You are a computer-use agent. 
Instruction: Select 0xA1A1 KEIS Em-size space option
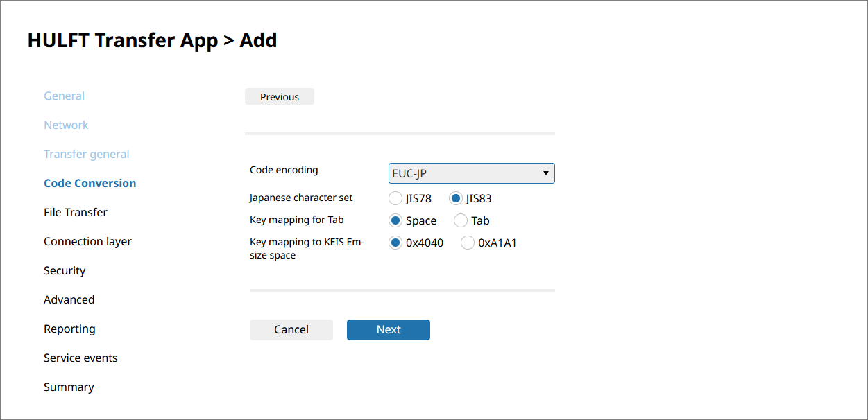[468, 243]
